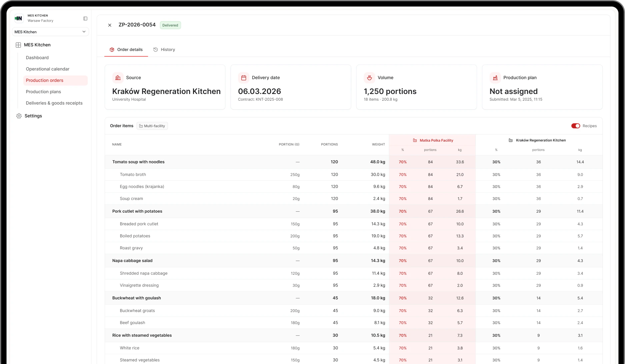This screenshot has width=625, height=364.
Task: Select the Roast gravy row
Action: [353, 248]
